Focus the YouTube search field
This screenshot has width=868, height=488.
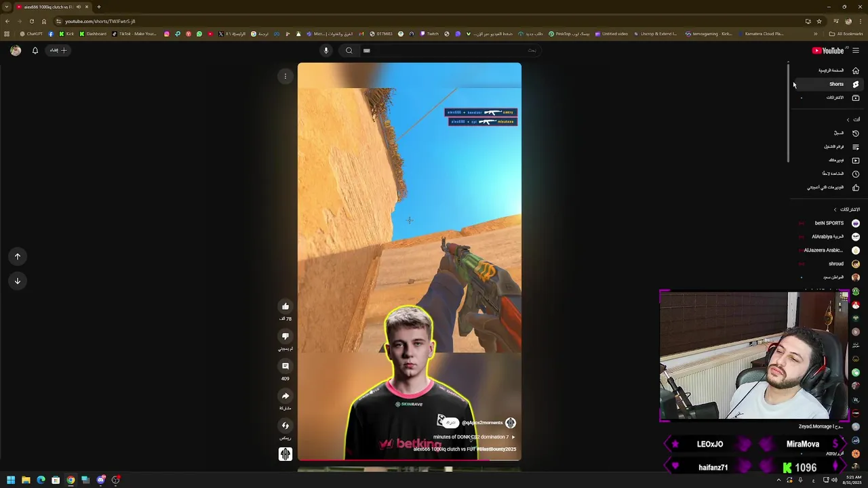451,50
